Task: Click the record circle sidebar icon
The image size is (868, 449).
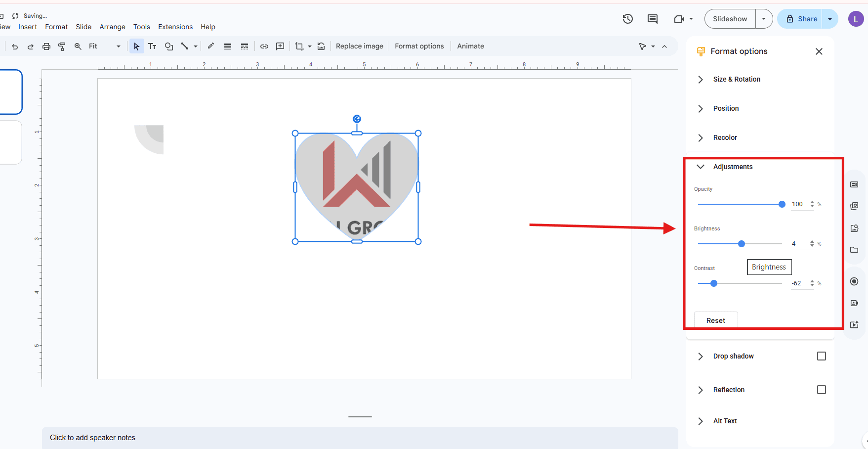Action: tap(854, 281)
